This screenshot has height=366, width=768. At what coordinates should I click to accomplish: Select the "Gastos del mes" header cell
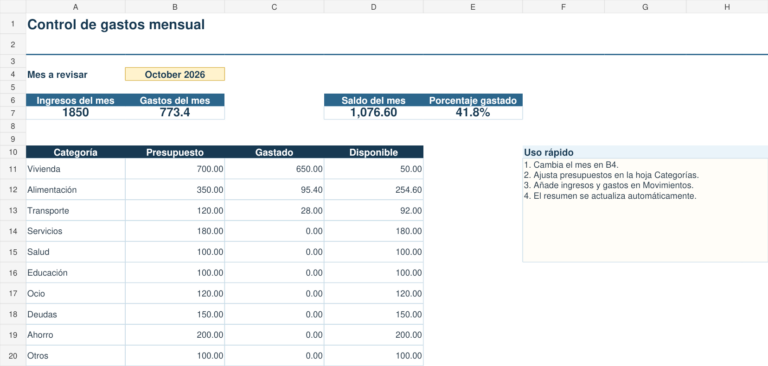point(175,100)
